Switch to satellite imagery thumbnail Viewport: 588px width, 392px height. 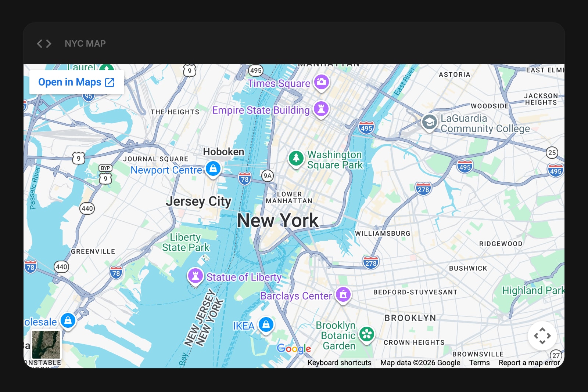point(46,344)
